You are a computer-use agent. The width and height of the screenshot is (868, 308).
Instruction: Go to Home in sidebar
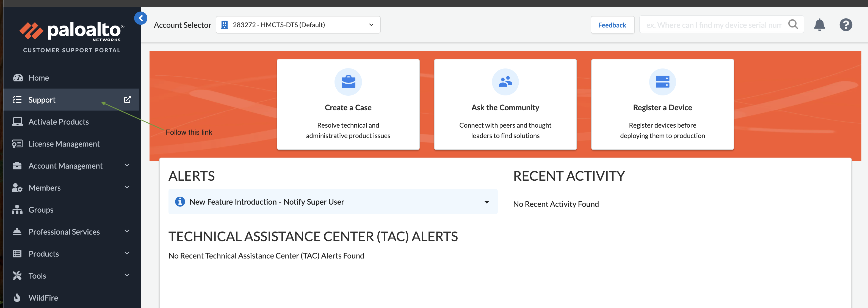[x=71, y=78]
